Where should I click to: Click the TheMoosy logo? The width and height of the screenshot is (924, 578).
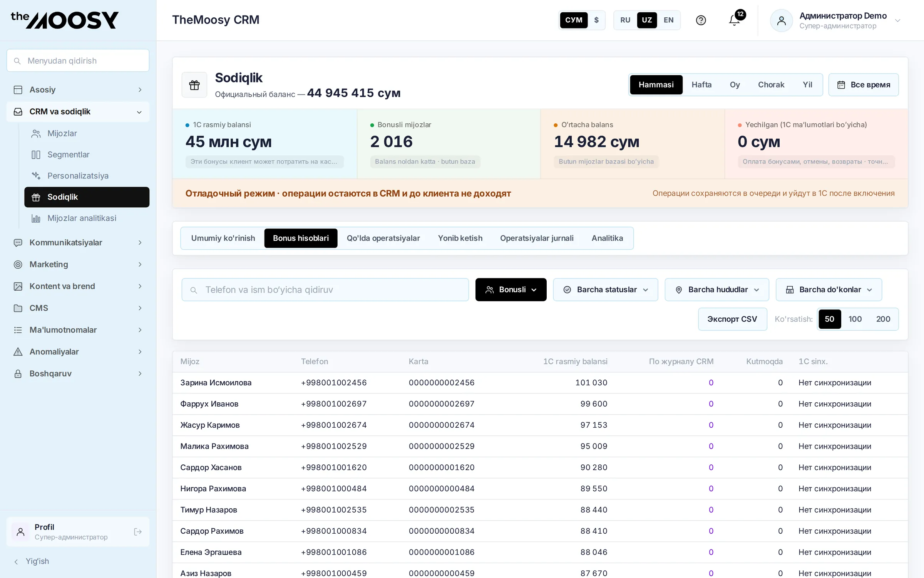tap(65, 20)
